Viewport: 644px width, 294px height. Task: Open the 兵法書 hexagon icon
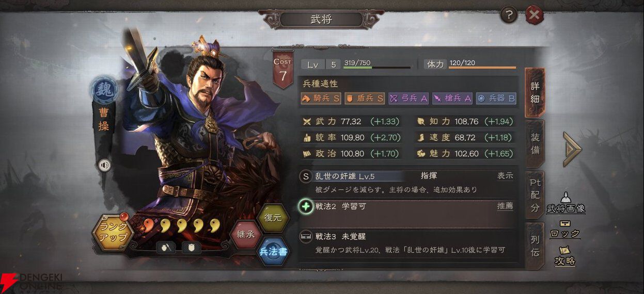[273, 251]
